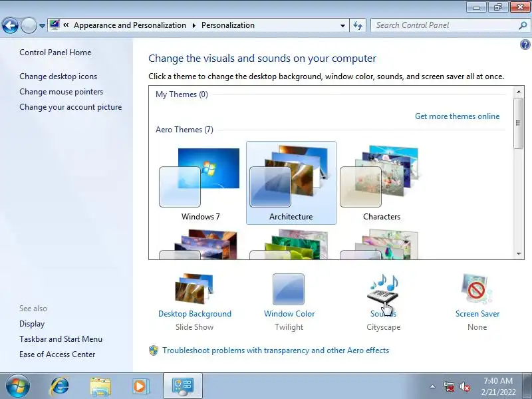Click Troubleshoot problems with transparency link

tap(275, 350)
